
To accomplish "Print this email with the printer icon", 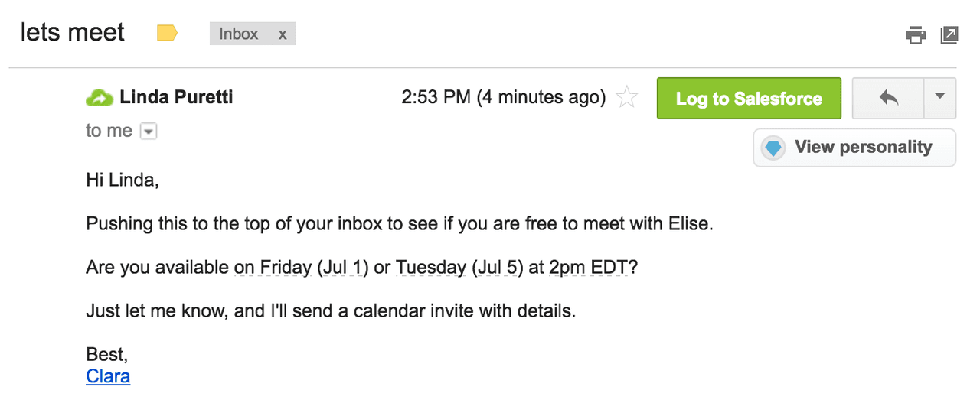I will [916, 34].
